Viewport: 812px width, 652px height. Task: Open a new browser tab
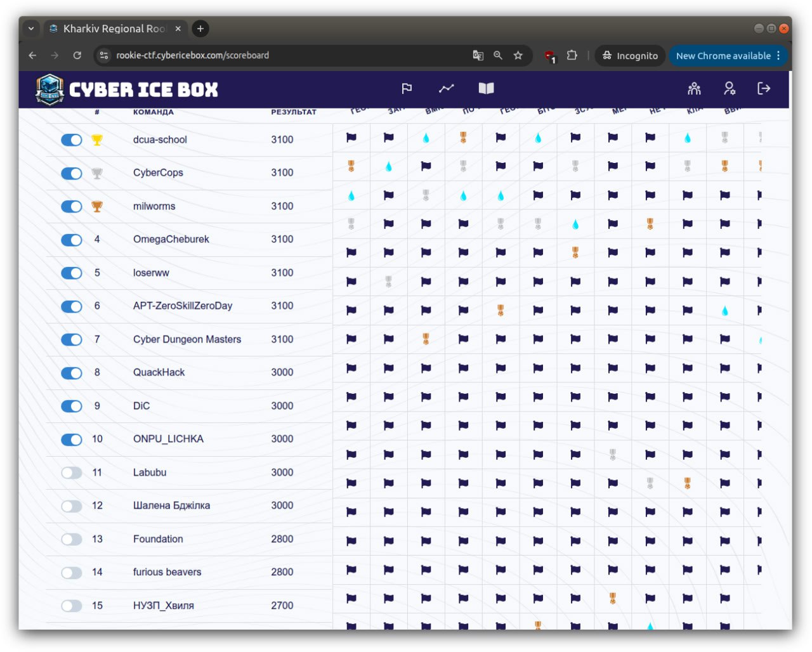tap(200, 29)
